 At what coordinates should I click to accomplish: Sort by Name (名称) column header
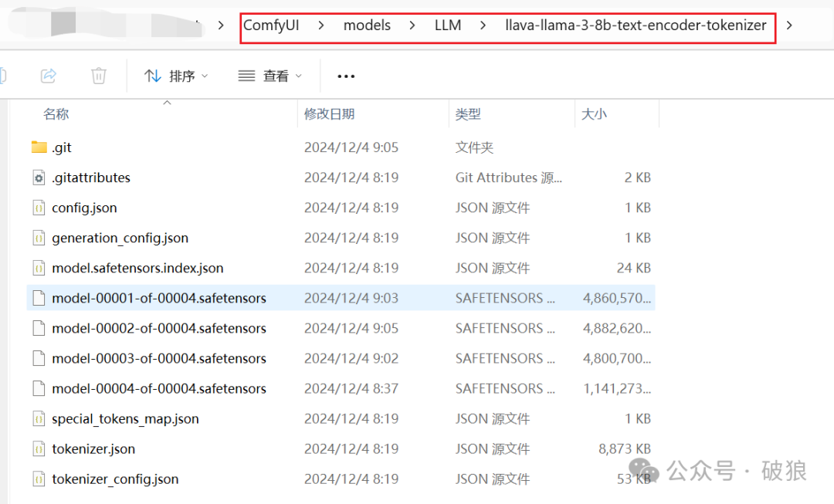[x=56, y=113]
